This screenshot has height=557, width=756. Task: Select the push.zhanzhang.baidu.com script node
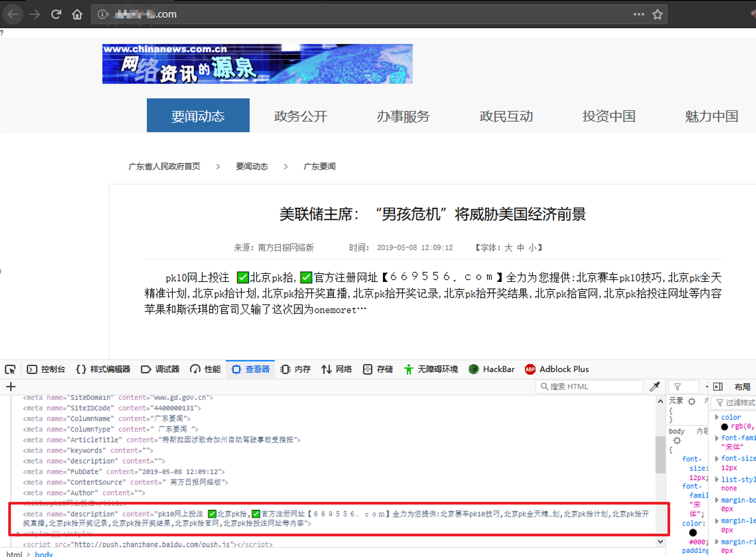pyautogui.click(x=147, y=544)
